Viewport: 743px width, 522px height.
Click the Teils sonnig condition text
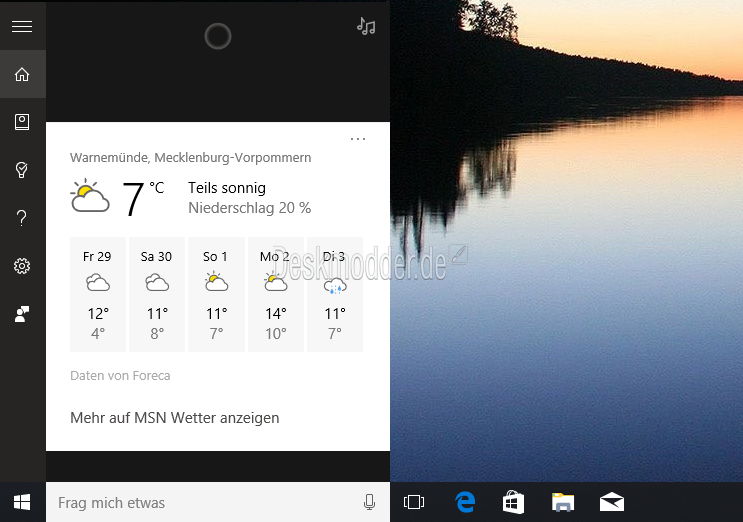[x=227, y=188]
